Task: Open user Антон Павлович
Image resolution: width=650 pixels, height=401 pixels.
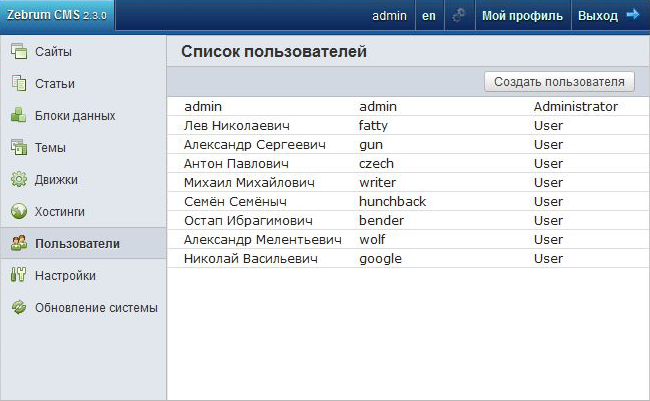Action: pos(408,163)
